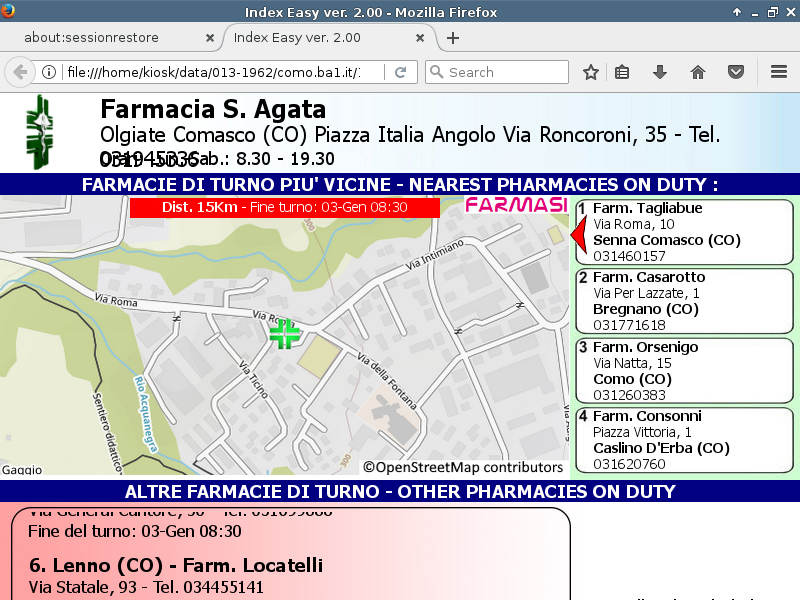
Task: Open a new tab with plus button
Action: pyautogui.click(x=453, y=38)
